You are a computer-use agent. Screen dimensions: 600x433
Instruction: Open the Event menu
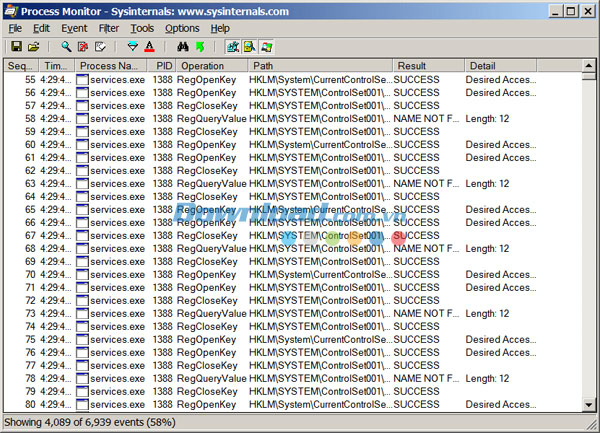pos(74,28)
